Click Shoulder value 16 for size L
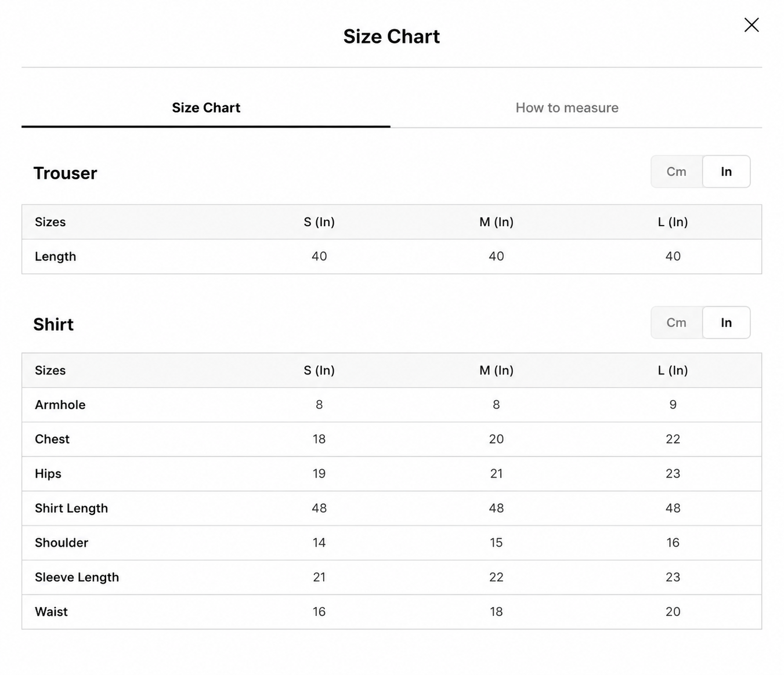Screen dimensions: 784x675 (673, 543)
